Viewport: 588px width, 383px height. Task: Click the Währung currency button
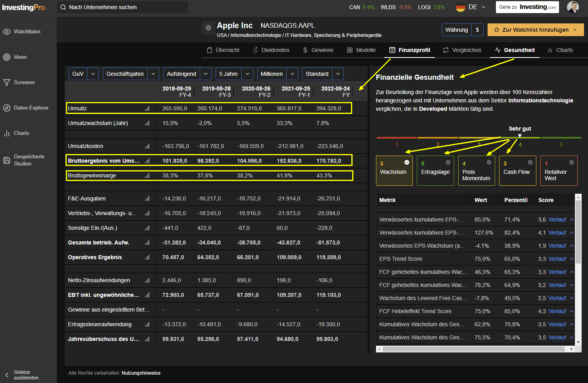pos(462,30)
